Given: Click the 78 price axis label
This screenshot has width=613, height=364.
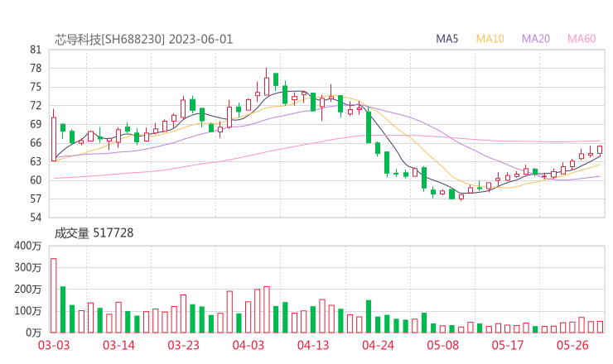Looking at the screenshot, I should tap(36, 69).
